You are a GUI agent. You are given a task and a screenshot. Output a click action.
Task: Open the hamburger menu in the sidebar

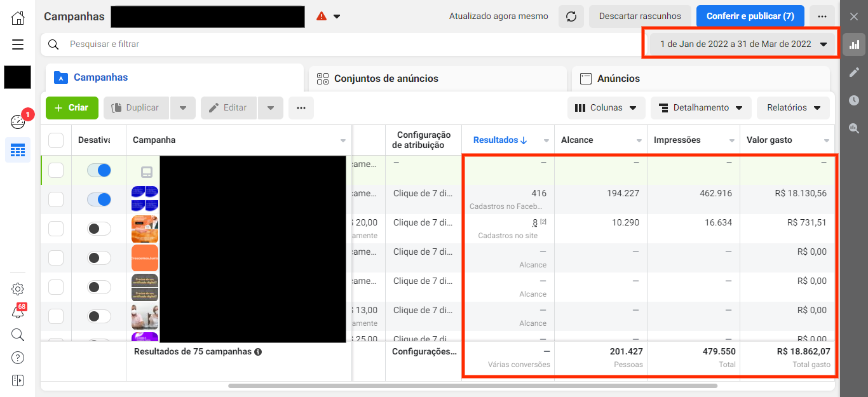[x=18, y=44]
